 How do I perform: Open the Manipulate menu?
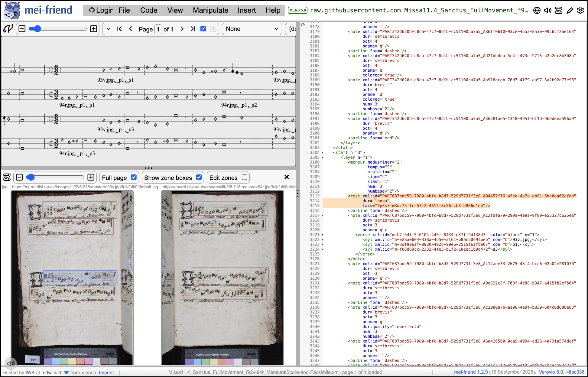coord(210,10)
